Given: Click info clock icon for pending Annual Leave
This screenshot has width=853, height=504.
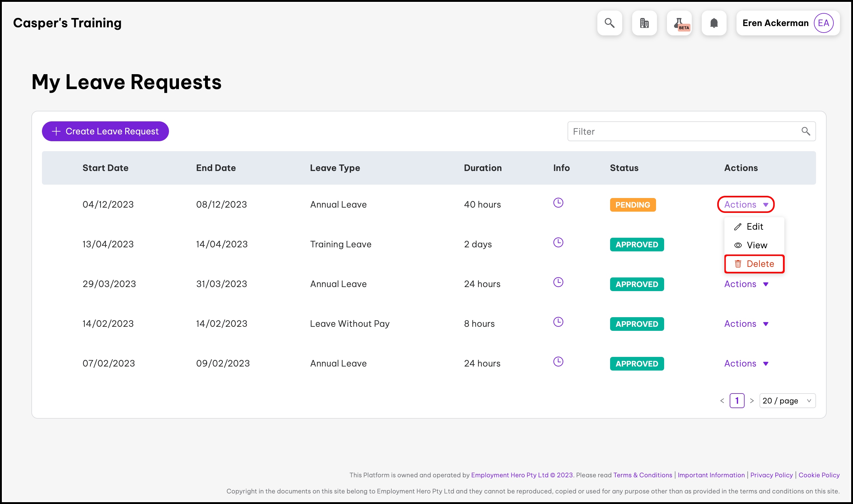Looking at the screenshot, I should (x=558, y=203).
